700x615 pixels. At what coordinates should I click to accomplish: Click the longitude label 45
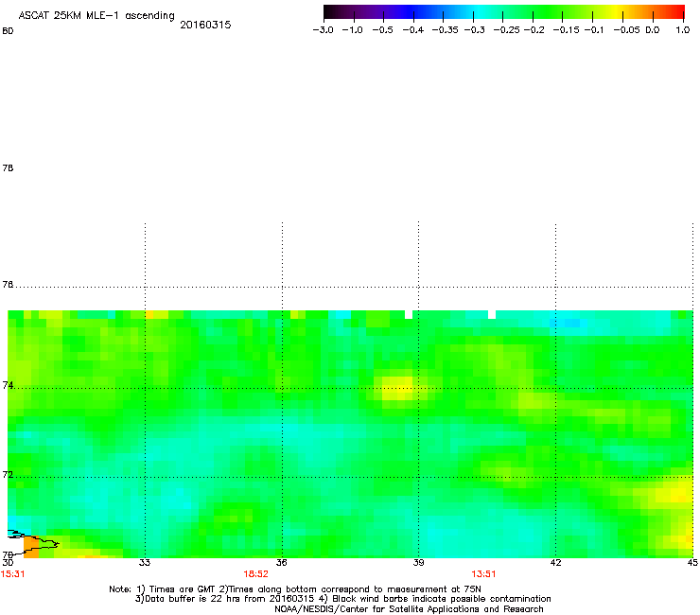[692, 563]
